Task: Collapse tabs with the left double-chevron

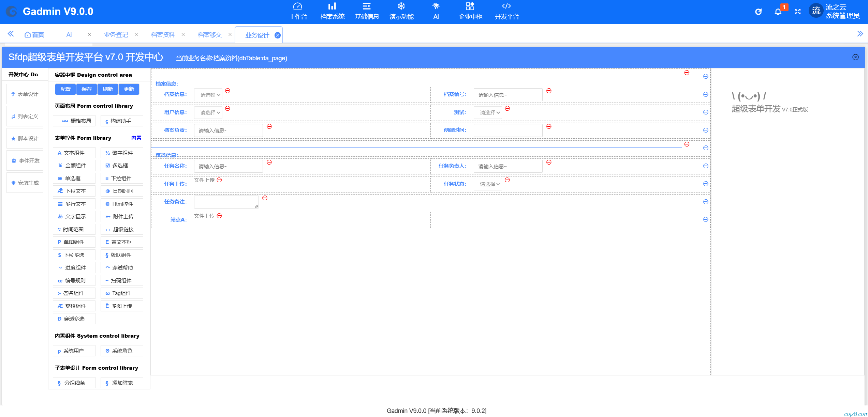Action: click(11, 34)
